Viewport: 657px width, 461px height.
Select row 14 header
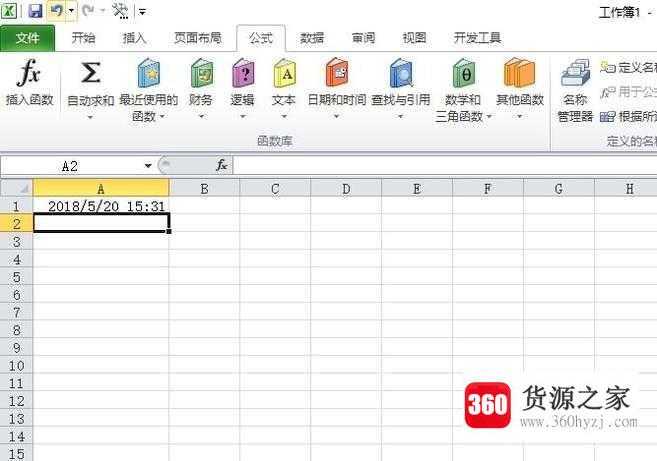(16, 437)
